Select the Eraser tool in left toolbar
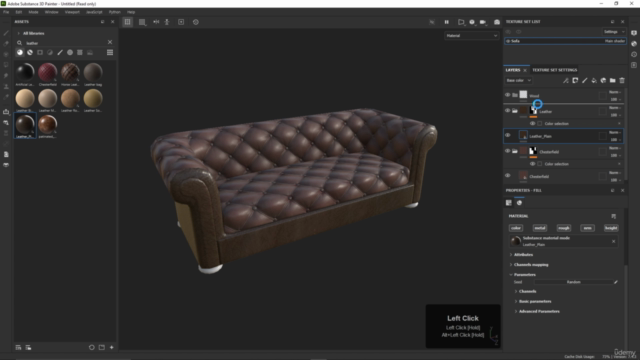640x360 pixels. pos(6,44)
